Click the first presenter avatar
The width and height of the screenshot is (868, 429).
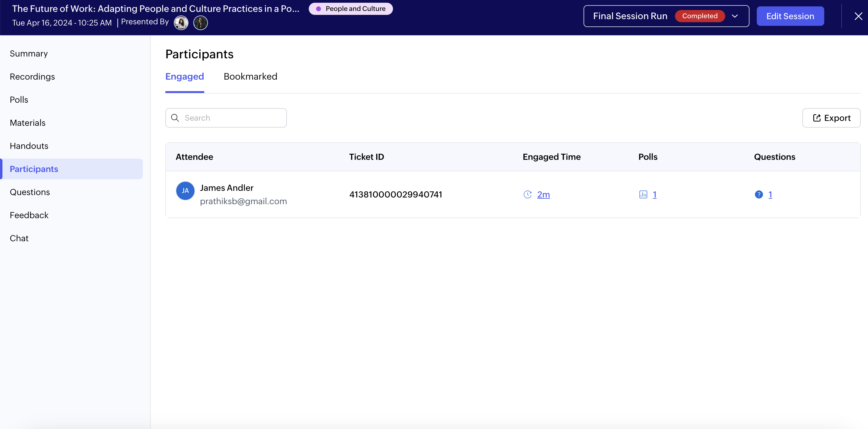(181, 23)
